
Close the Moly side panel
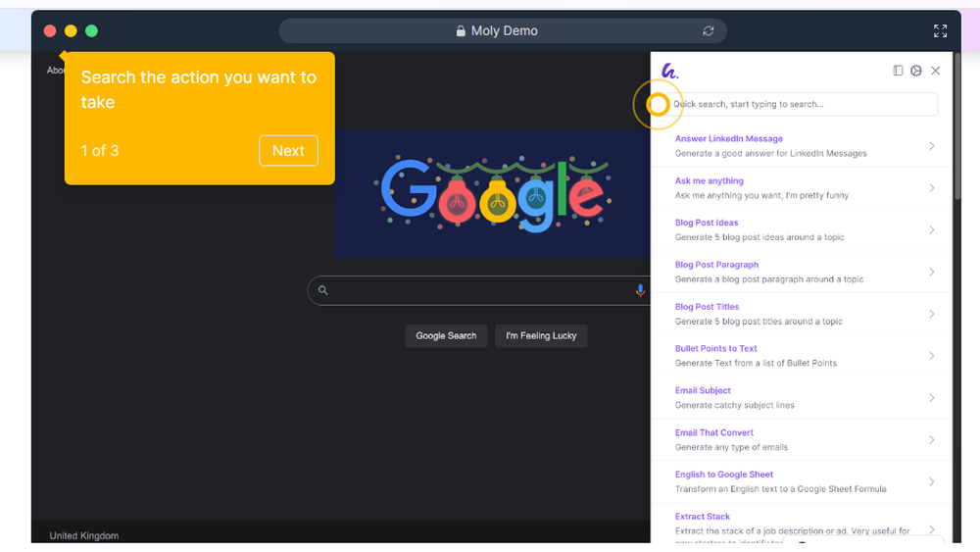click(936, 71)
